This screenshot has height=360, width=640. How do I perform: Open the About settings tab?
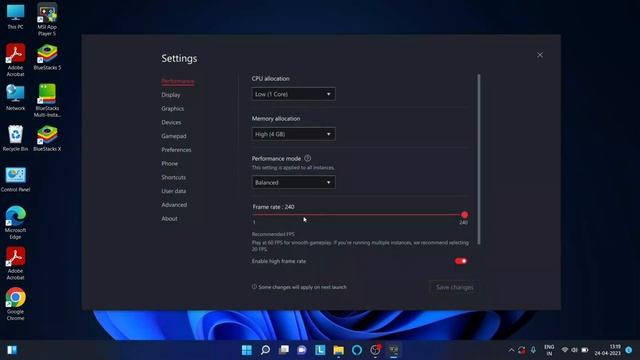coord(169,219)
